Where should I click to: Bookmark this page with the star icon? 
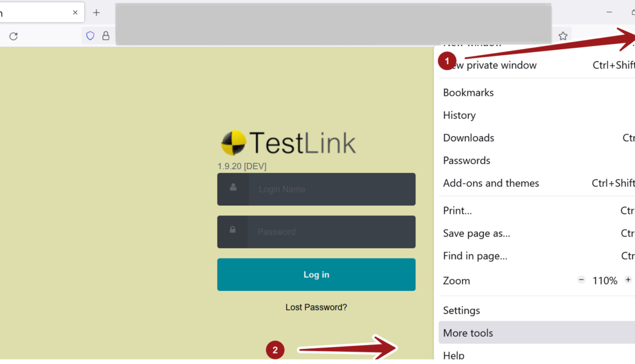[x=563, y=36]
